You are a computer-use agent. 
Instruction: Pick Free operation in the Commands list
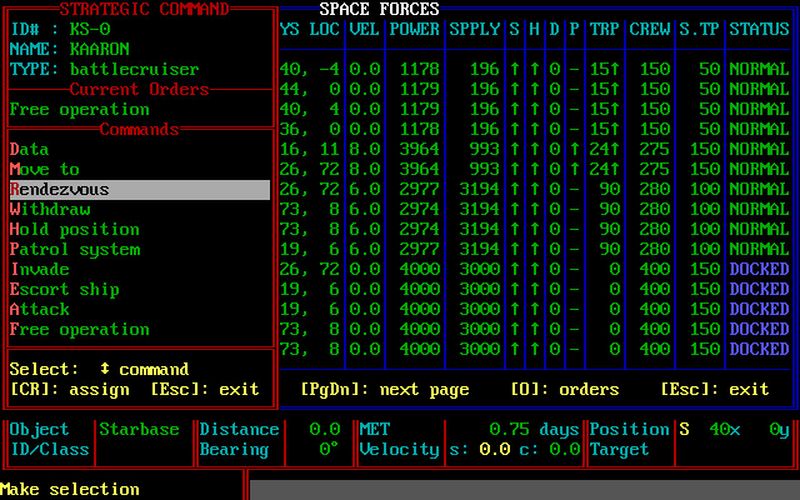(x=79, y=329)
